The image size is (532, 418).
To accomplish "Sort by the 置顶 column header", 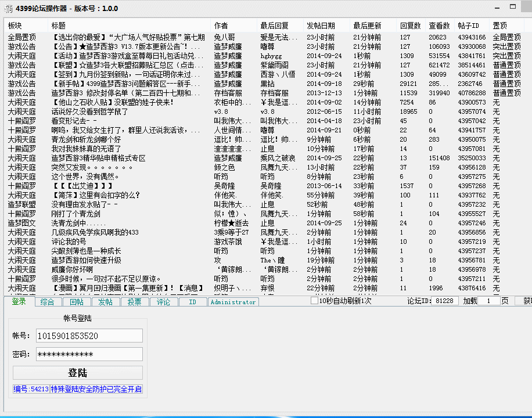I will (x=506, y=26).
